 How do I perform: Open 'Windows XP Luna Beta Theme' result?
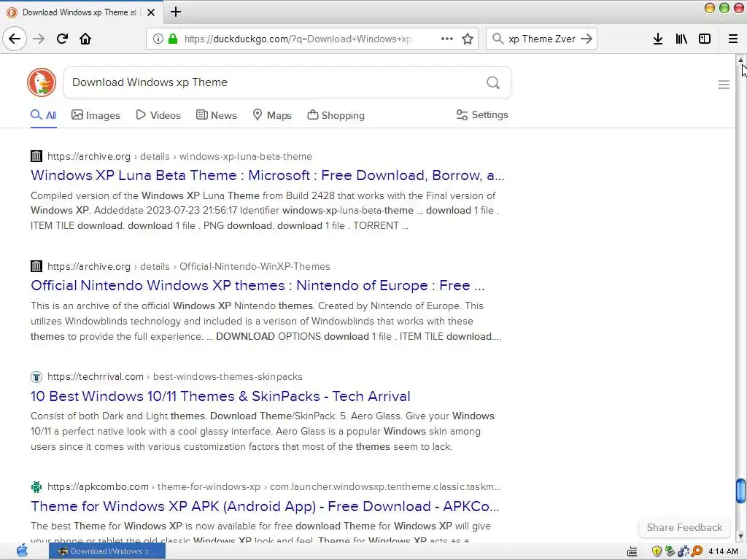click(x=267, y=175)
